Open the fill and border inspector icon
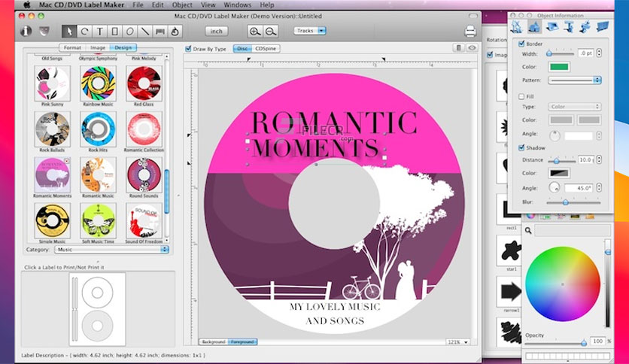 pos(533,26)
